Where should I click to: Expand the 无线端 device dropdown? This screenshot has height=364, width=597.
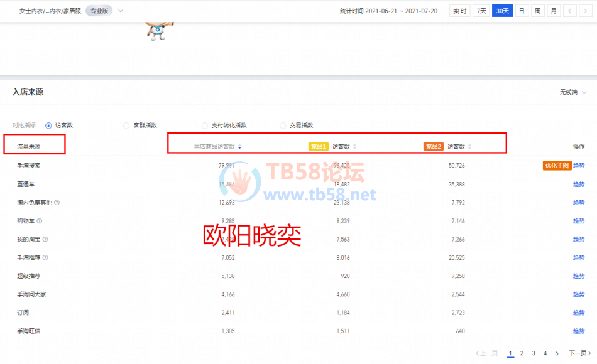[573, 92]
